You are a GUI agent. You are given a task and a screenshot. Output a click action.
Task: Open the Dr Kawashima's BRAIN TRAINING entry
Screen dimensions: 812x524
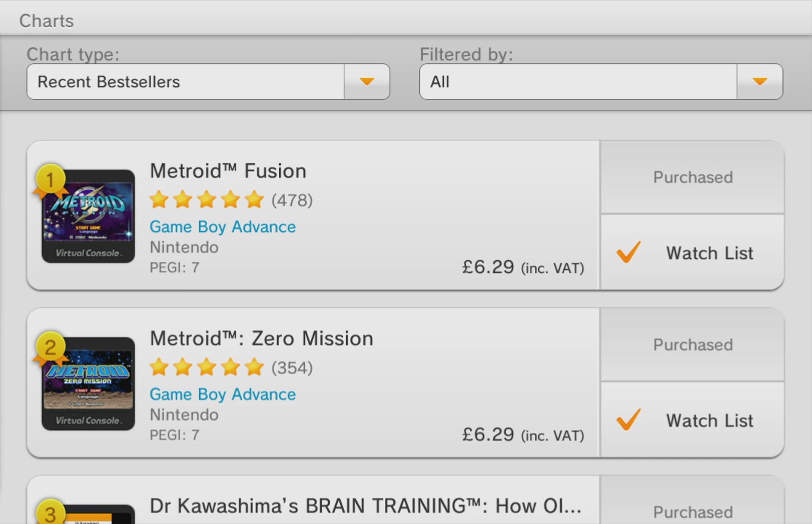point(313,500)
